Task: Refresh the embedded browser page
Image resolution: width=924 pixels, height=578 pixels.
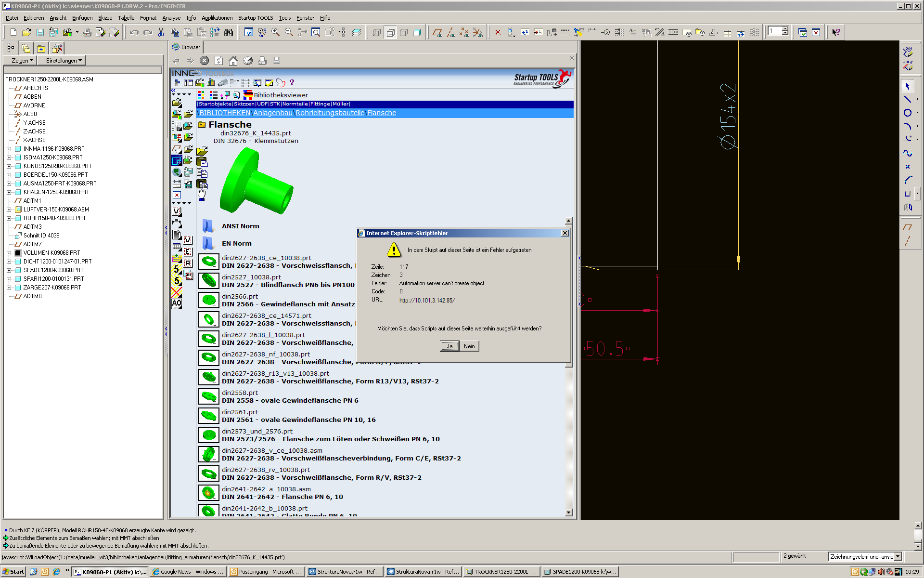Action: click(218, 61)
